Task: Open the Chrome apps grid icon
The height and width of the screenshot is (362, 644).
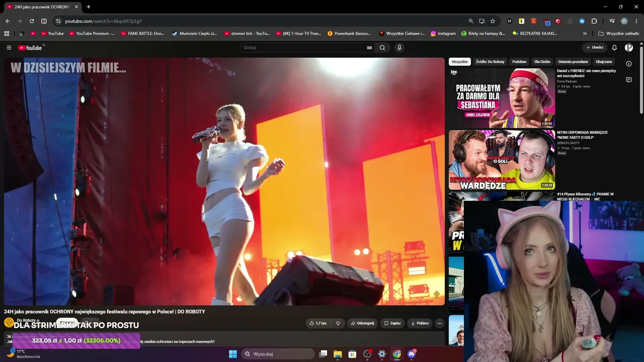Action: coord(7,34)
